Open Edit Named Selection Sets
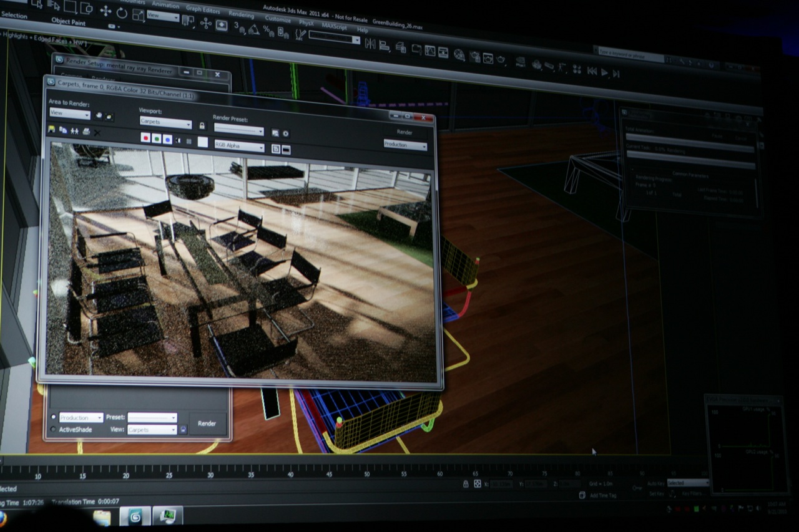Screen dimensions: 799x532 tap(300, 34)
